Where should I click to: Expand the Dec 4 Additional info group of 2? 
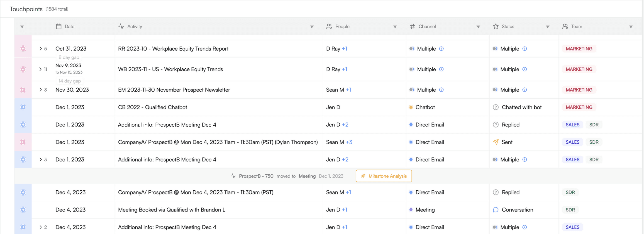point(41,227)
